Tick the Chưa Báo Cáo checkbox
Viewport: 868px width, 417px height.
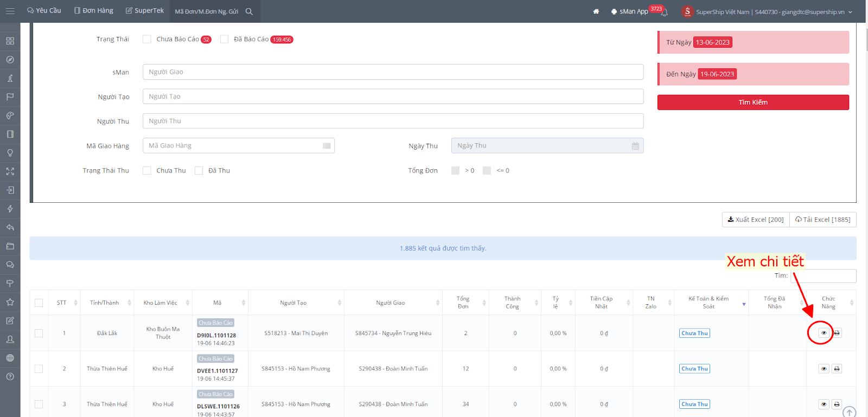[147, 39]
